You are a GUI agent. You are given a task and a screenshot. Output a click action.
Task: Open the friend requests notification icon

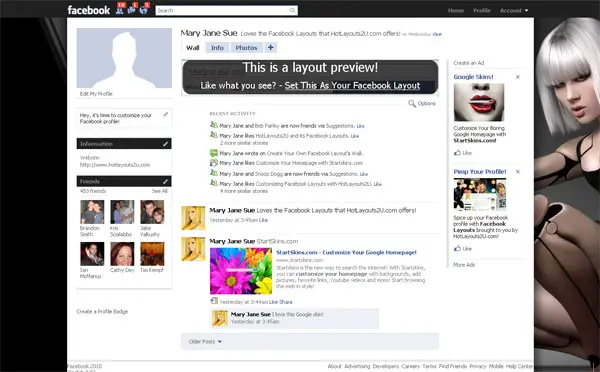point(120,10)
